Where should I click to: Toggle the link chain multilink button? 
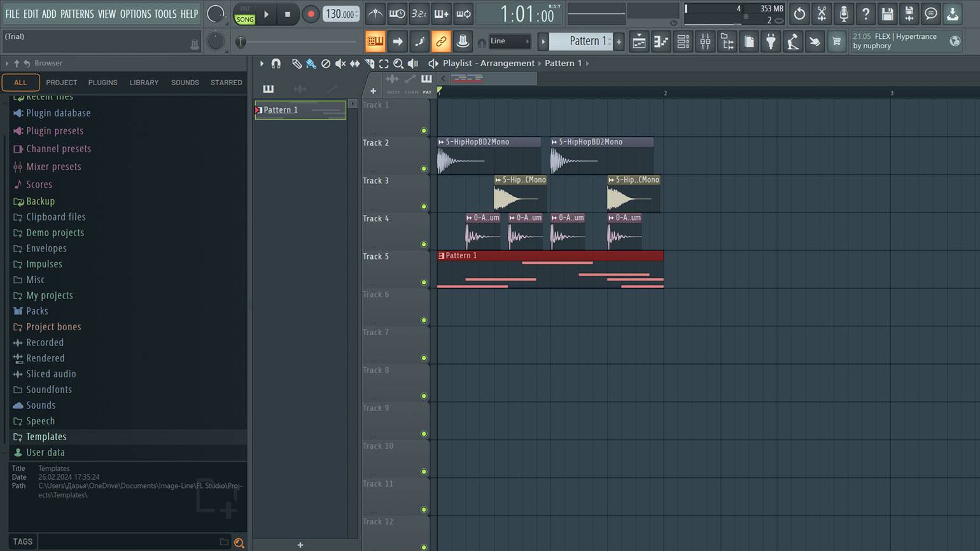(440, 41)
